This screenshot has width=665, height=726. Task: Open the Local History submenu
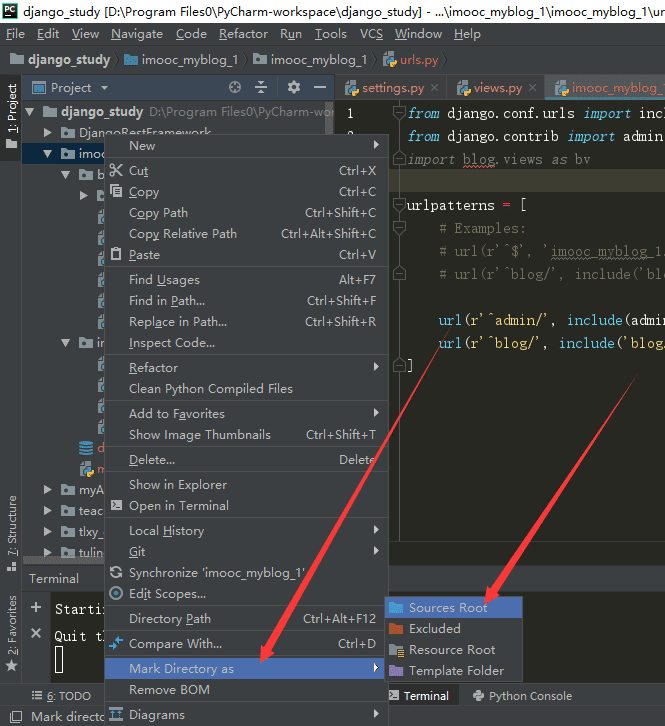pyautogui.click(x=246, y=530)
